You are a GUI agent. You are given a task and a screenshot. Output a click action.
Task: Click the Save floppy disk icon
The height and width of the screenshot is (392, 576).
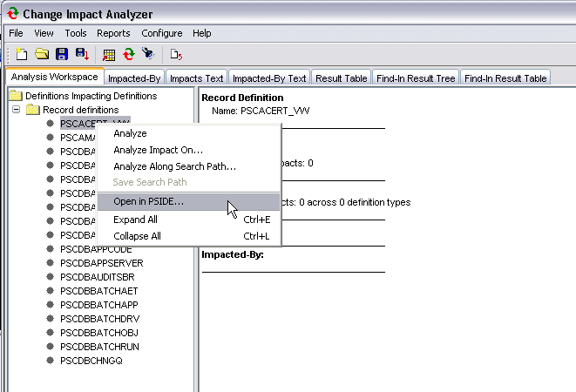(x=62, y=54)
